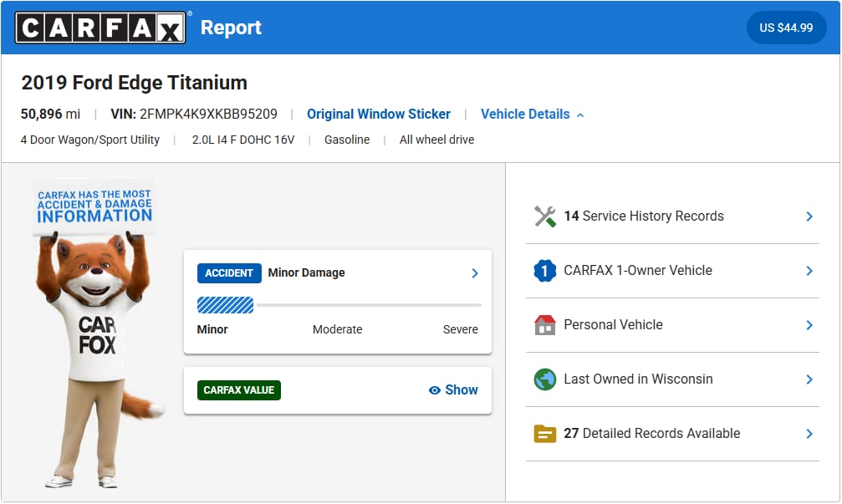Click the Minor Damage label
Screen dimensions: 842x504
[x=306, y=272]
